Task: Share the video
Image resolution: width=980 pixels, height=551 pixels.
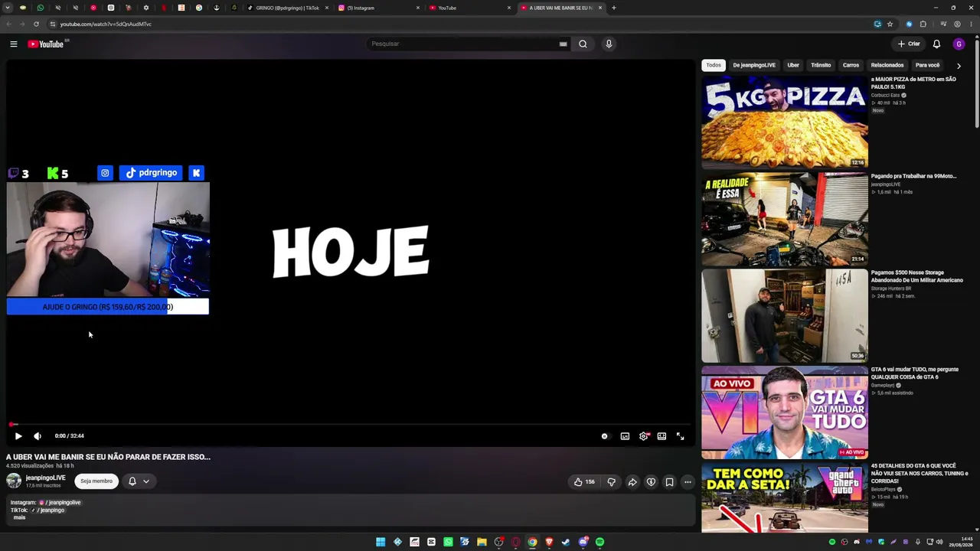Action: click(632, 482)
